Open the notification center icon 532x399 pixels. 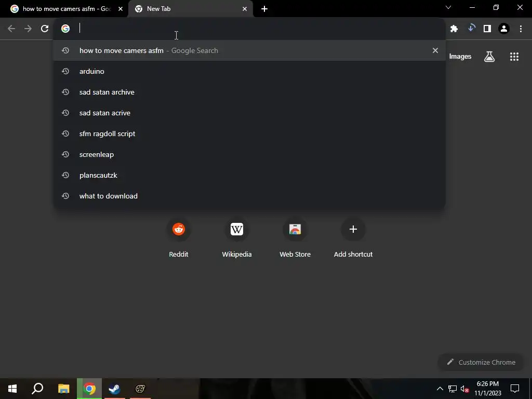(515, 389)
